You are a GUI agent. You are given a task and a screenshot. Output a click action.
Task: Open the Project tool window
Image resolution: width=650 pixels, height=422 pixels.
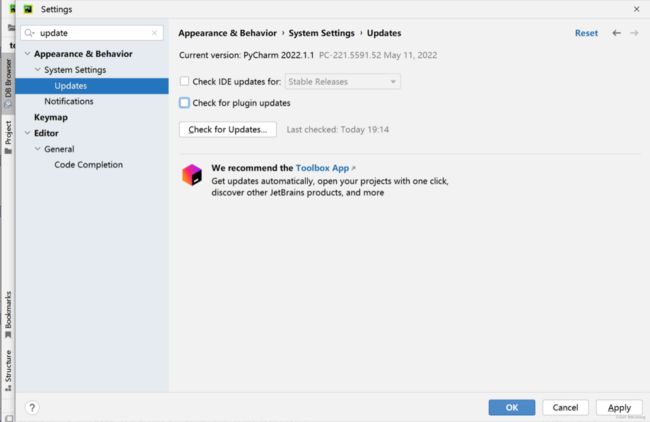8,137
